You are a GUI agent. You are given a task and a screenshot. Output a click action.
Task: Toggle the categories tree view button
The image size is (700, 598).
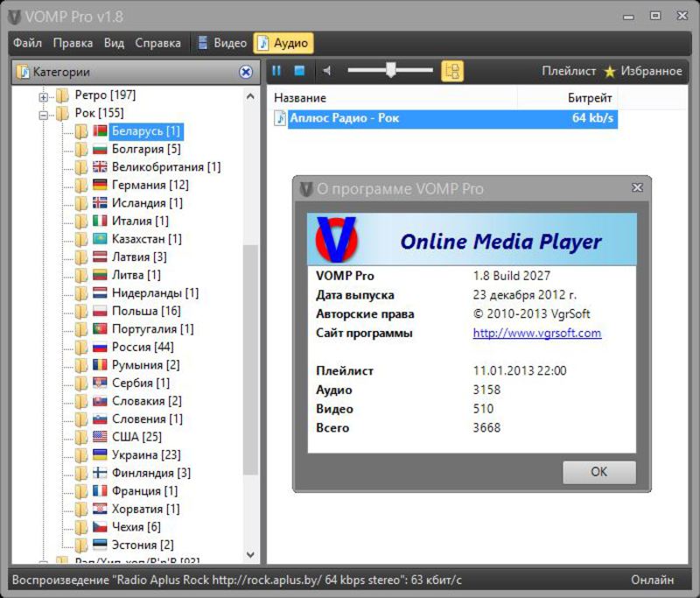point(452,71)
